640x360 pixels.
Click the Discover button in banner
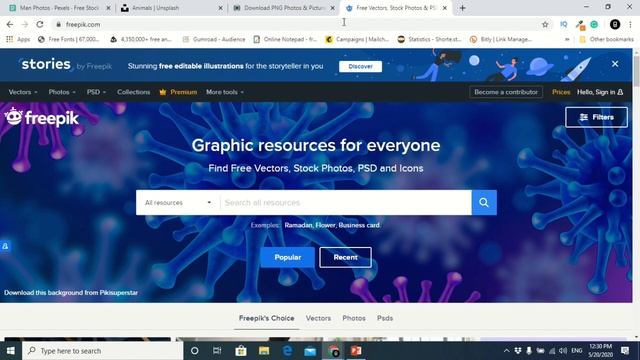[x=360, y=66]
